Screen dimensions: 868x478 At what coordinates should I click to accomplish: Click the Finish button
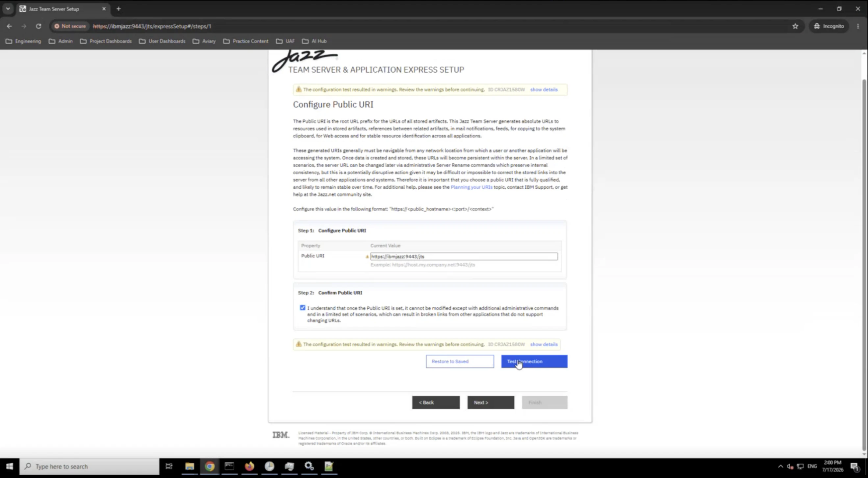(545, 403)
